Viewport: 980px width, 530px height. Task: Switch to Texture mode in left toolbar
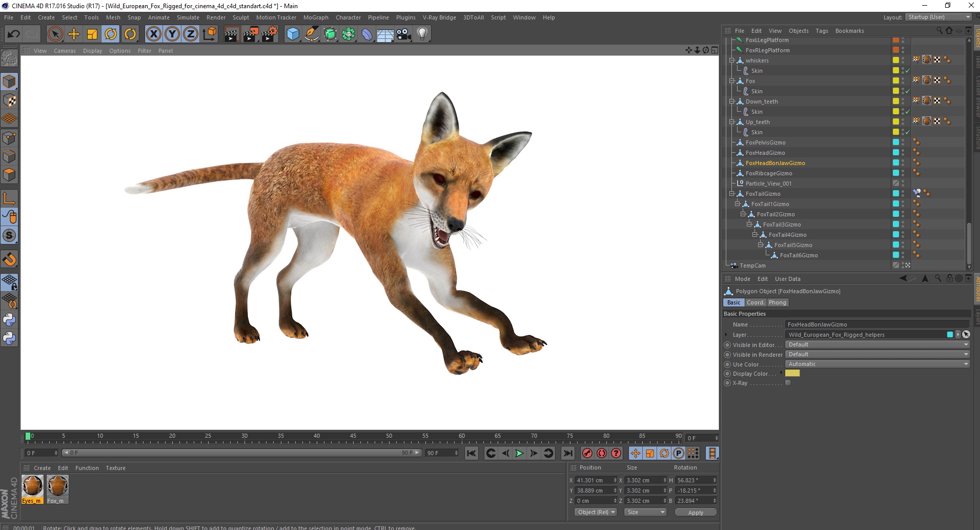tap(9, 100)
